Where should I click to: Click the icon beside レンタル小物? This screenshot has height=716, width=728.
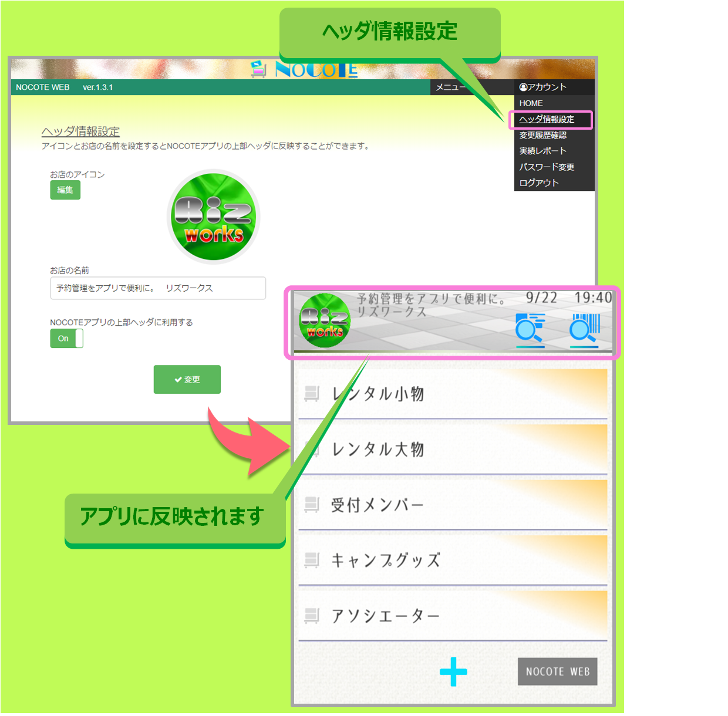[x=312, y=393]
